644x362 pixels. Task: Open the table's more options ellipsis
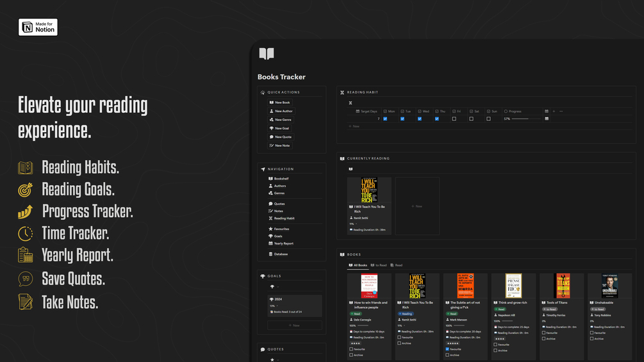pos(561,111)
